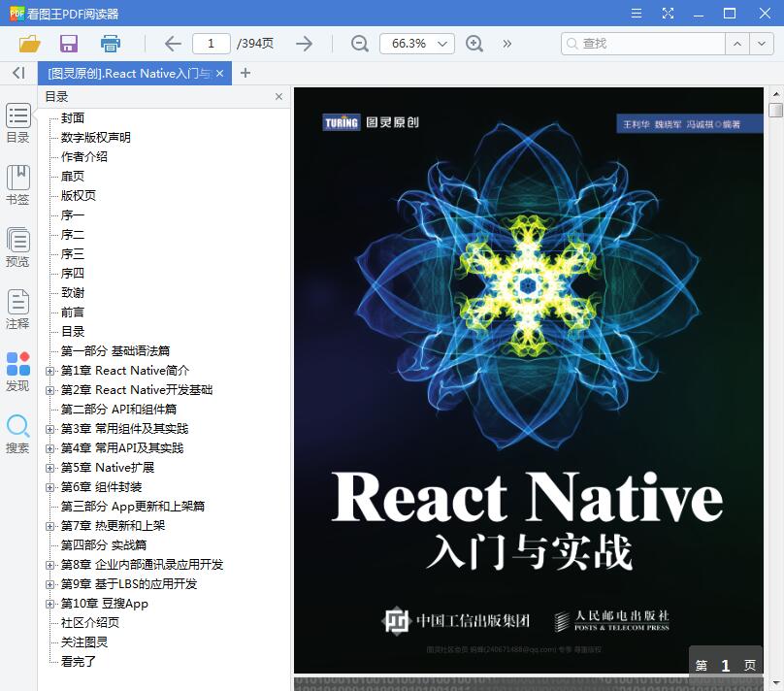Zoom in using the magnifier plus icon
784x691 pixels.
point(474,44)
